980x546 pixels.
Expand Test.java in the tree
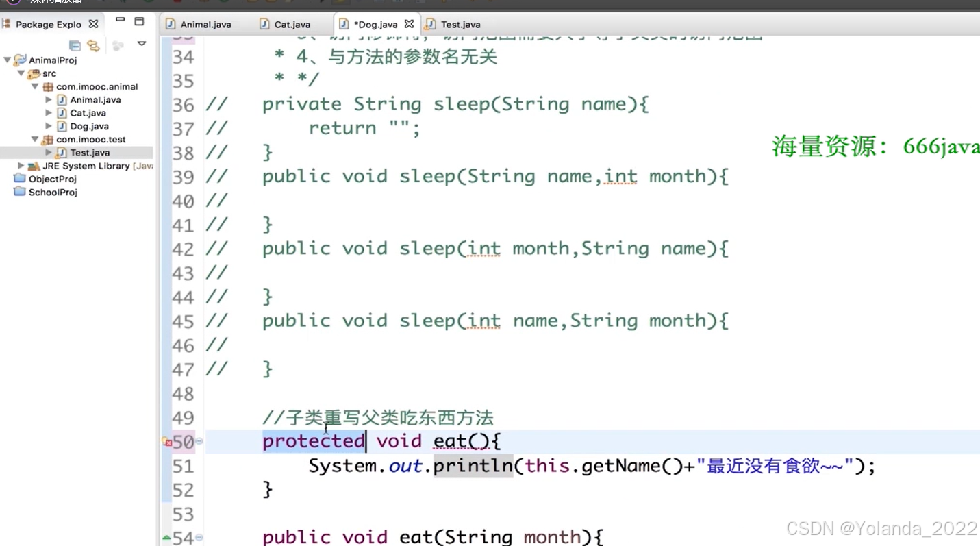point(49,153)
